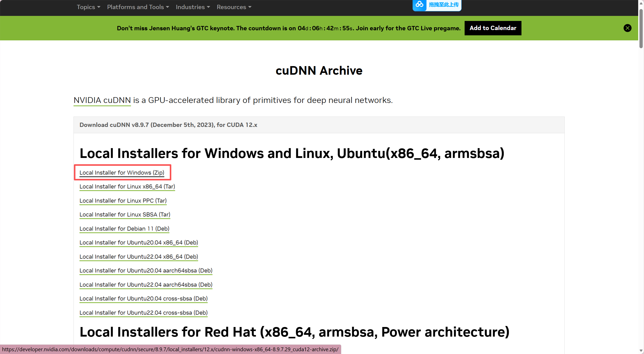Expand the Resources menu
The image size is (644, 354).
click(234, 7)
